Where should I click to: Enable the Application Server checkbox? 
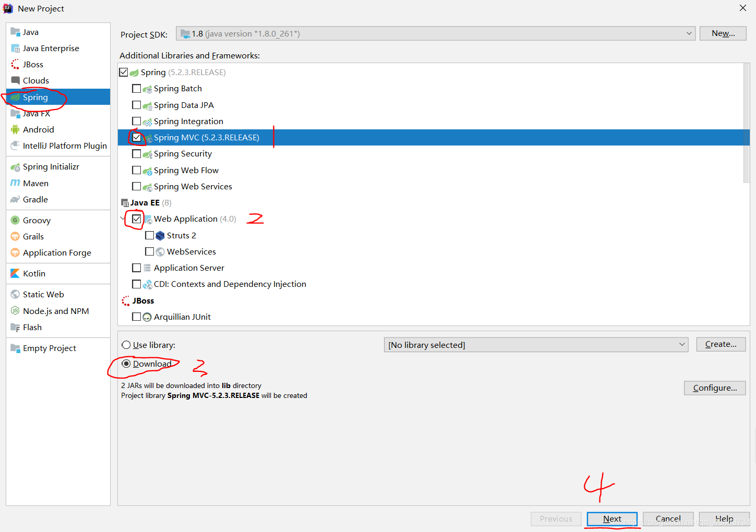pos(137,268)
